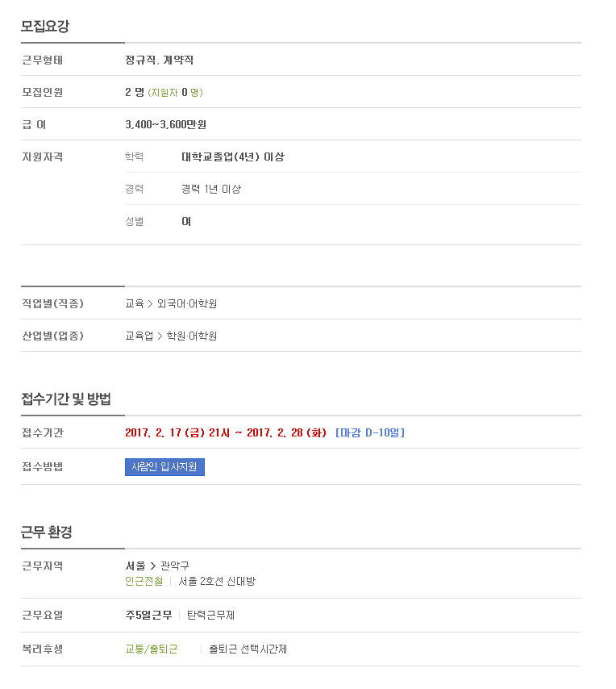Screen dimensions: 616x689
Task: Click the 교육업 > 학원·어학원 industry category
Action: 171,336
